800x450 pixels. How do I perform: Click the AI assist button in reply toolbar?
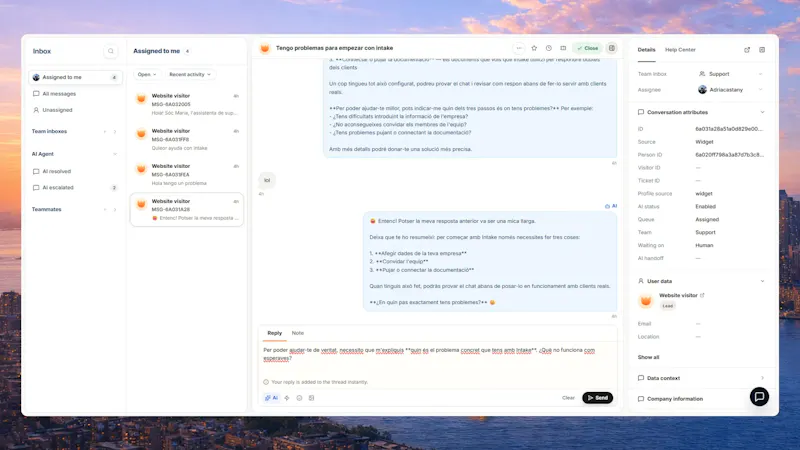271,398
